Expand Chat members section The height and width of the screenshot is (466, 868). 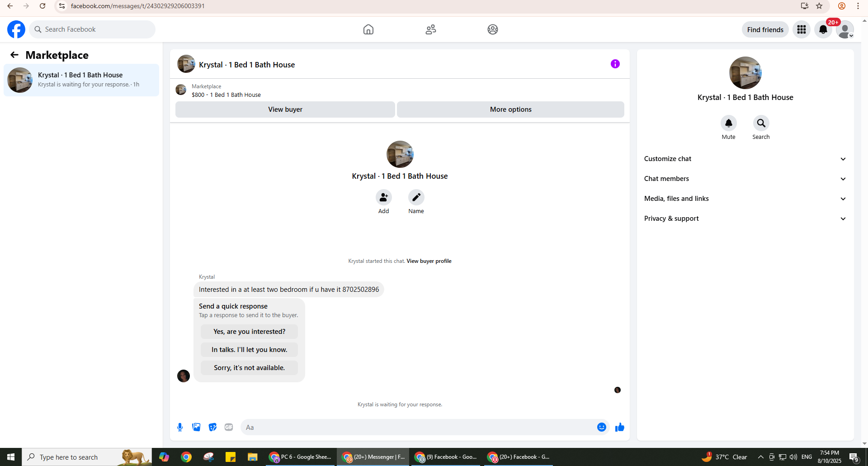click(745, 179)
